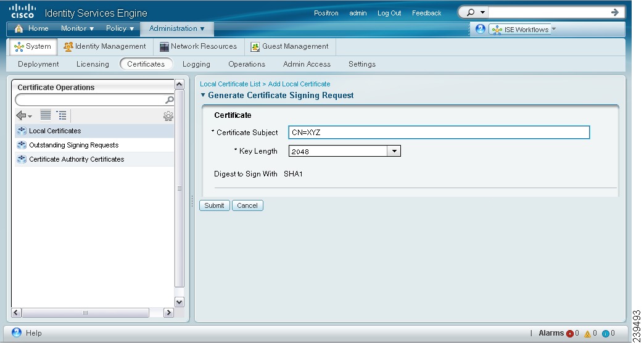Open the Licensing submenu

click(x=93, y=65)
